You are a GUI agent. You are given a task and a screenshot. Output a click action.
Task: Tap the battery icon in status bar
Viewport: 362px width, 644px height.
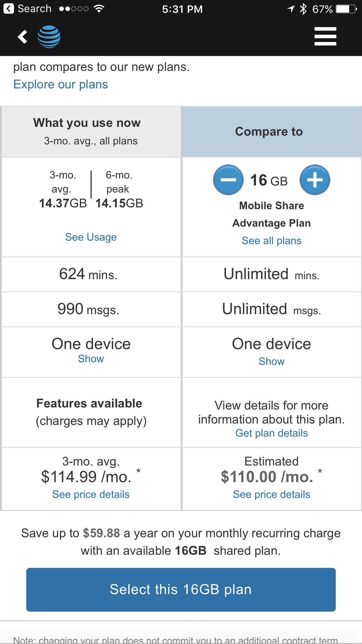coord(346,9)
